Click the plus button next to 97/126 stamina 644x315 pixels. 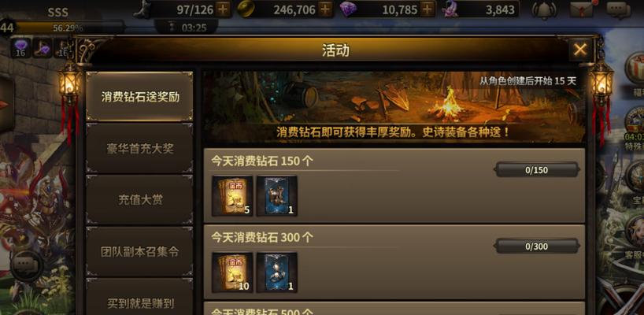pyautogui.click(x=224, y=9)
